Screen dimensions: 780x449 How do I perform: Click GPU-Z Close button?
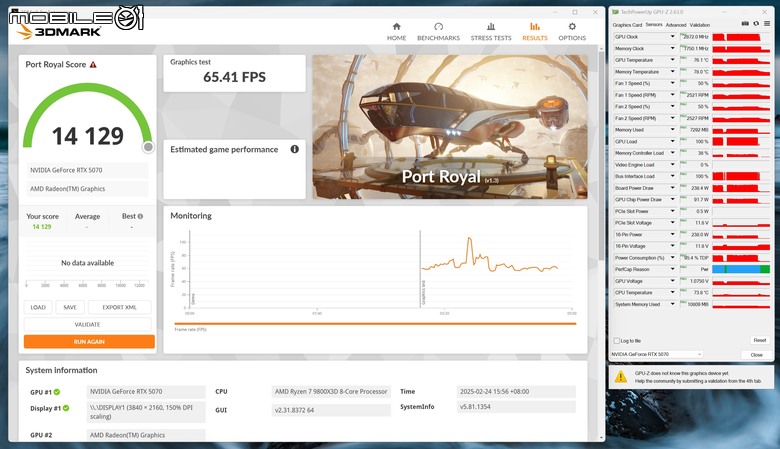tap(757, 355)
